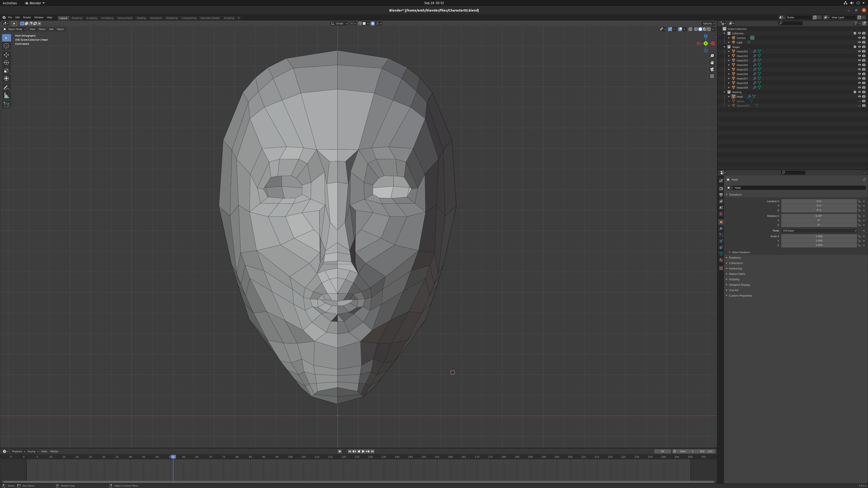Viewport: 868px width, 488px height.
Task: Open the Options dropdown in viewport header
Action: point(709,23)
